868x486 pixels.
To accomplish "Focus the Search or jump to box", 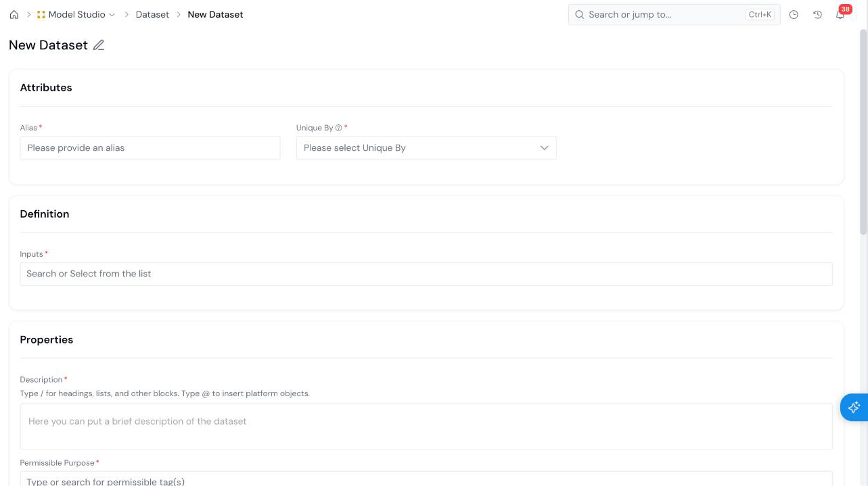I will point(674,14).
